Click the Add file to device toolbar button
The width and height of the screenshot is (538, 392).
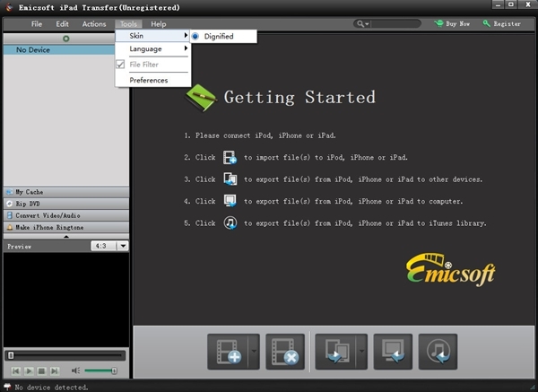(228, 352)
